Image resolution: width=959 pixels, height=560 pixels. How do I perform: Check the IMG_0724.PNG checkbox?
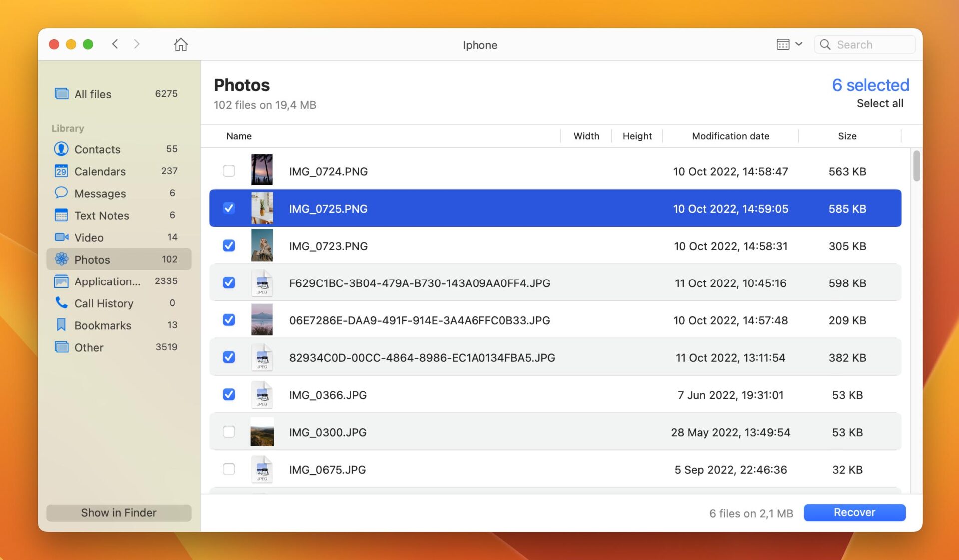pos(229,171)
